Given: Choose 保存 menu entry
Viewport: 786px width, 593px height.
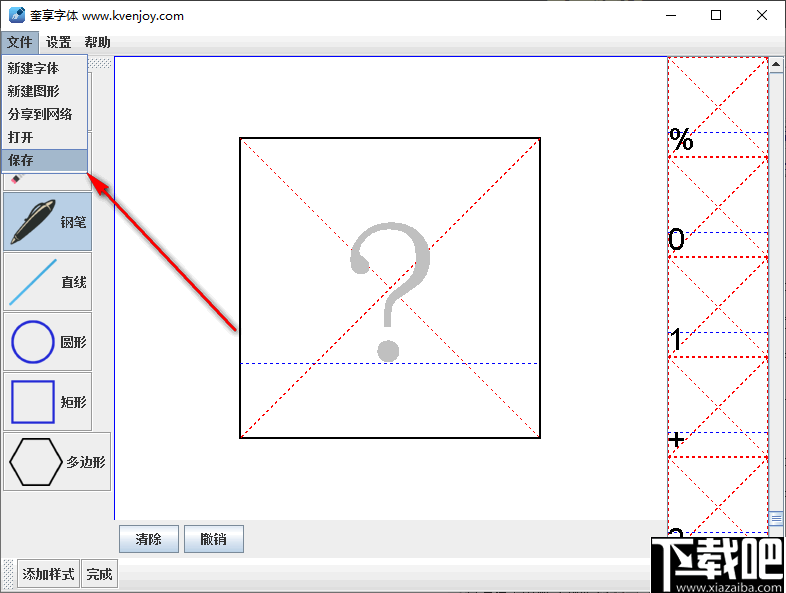Looking at the screenshot, I should coord(45,160).
